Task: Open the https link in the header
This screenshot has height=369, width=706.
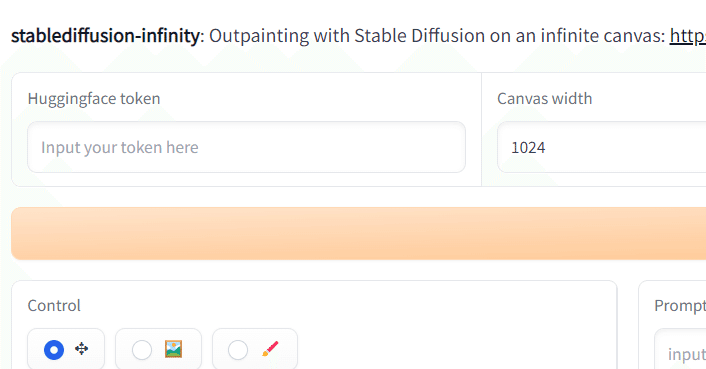Action: click(x=688, y=36)
